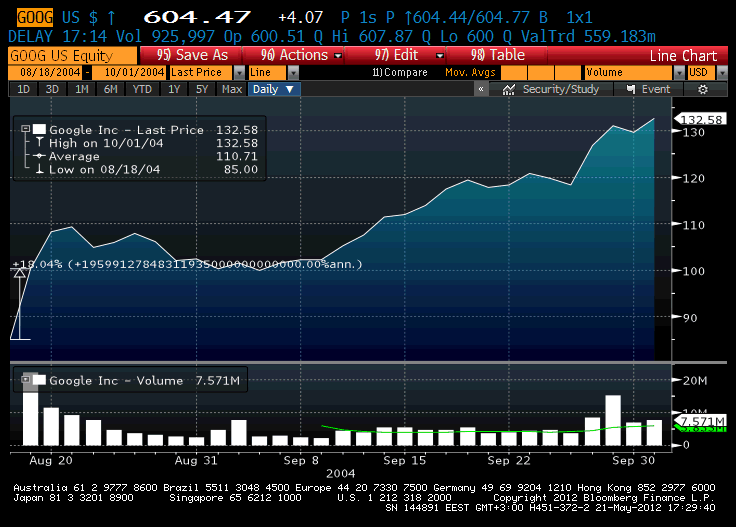Image resolution: width=736 pixels, height=527 pixels.
Task: Click the first Mov. Avgs input box
Action: click(514, 73)
